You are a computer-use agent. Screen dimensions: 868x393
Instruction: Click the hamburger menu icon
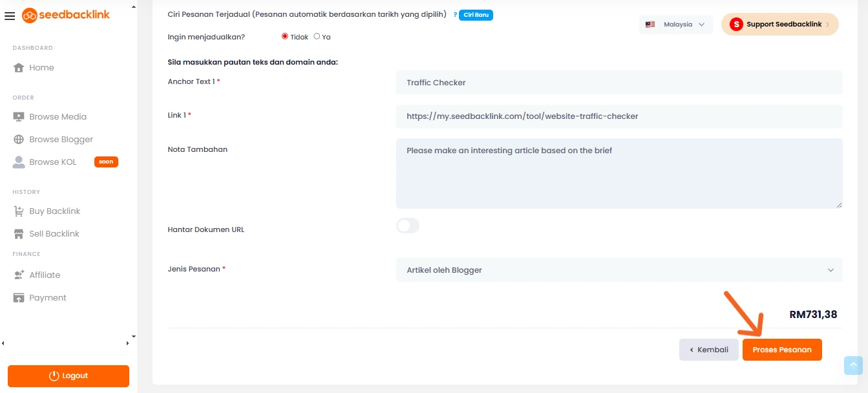(9, 16)
